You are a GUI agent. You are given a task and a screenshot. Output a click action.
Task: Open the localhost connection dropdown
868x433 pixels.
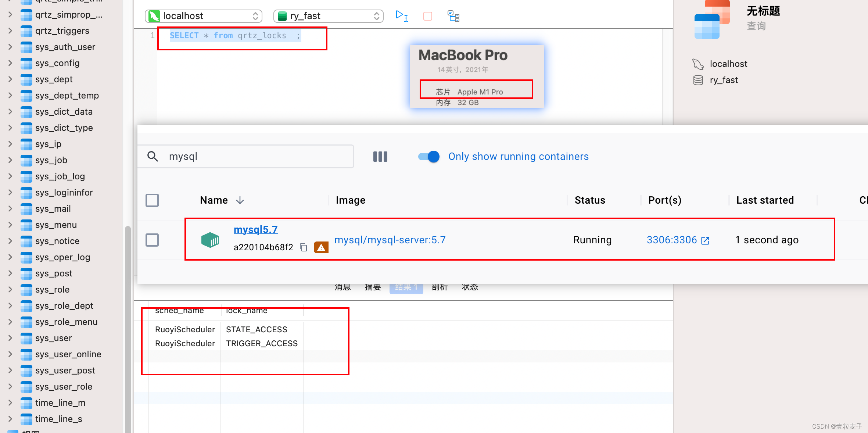pyautogui.click(x=204, y=16)
